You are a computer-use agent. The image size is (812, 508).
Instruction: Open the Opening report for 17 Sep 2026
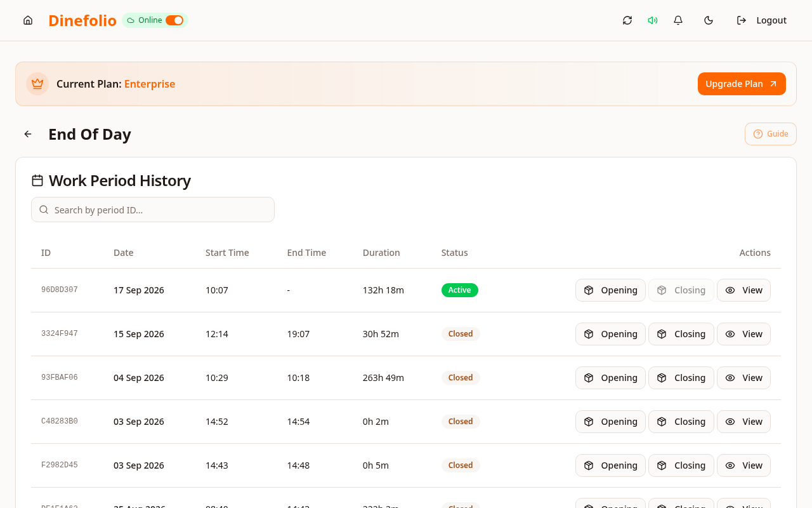pos(610,290)
